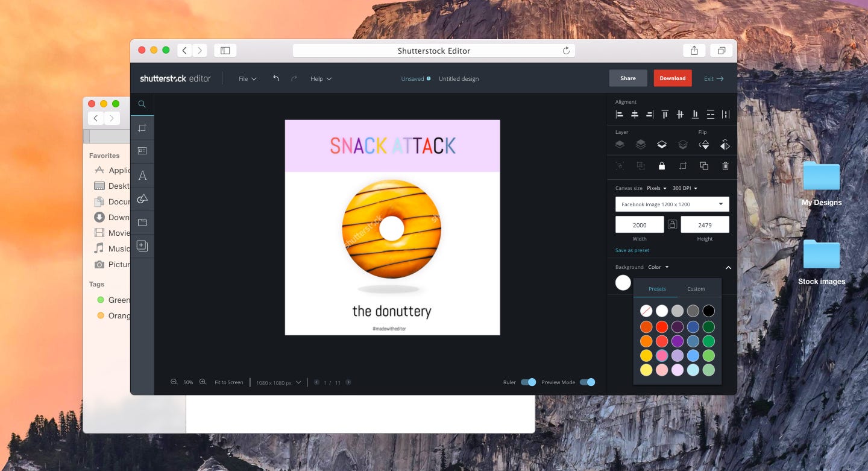
Task: Toggle aspect ratio lock between Width and Height
Action: click(x=672, y=224)
